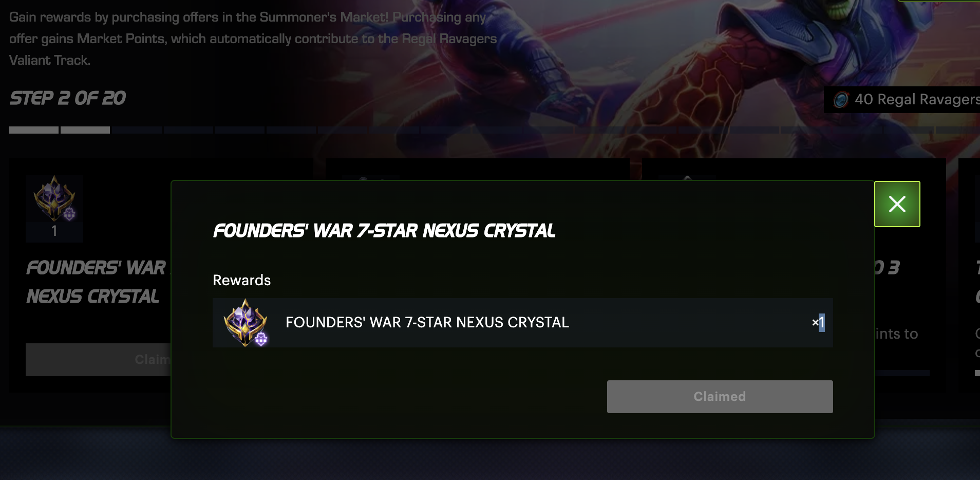Click the small purple badge on reward crystal
The image size is (980, 480).
(x=261, y=339)
